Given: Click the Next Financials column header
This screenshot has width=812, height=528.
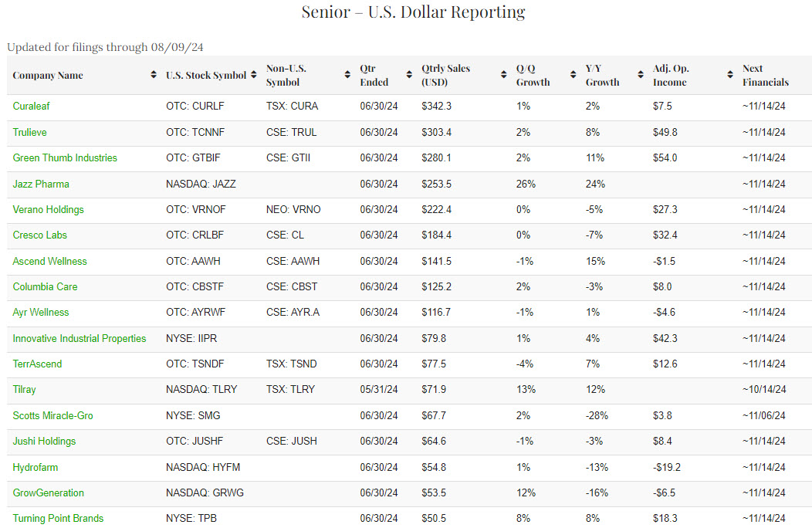Looking at the screenshot, I should click(765, 75).
